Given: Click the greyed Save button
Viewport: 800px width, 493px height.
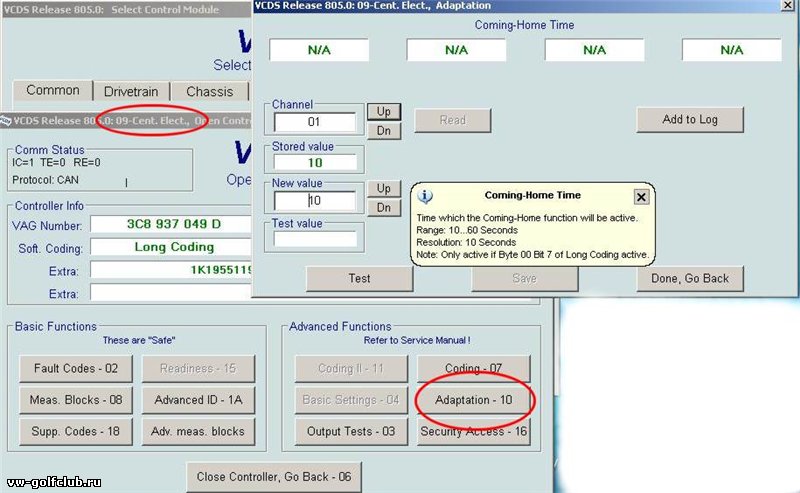Looking at the screenshot, I should coord(524,279).
